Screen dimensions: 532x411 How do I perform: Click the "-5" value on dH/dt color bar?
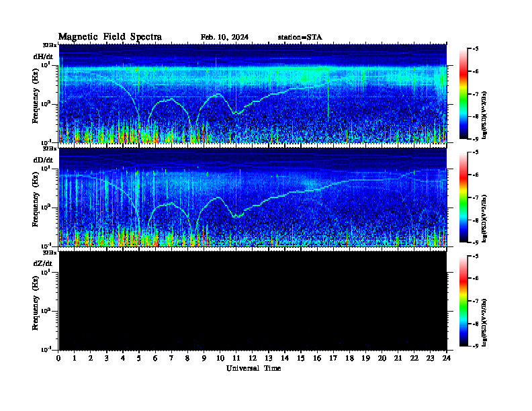476,49
